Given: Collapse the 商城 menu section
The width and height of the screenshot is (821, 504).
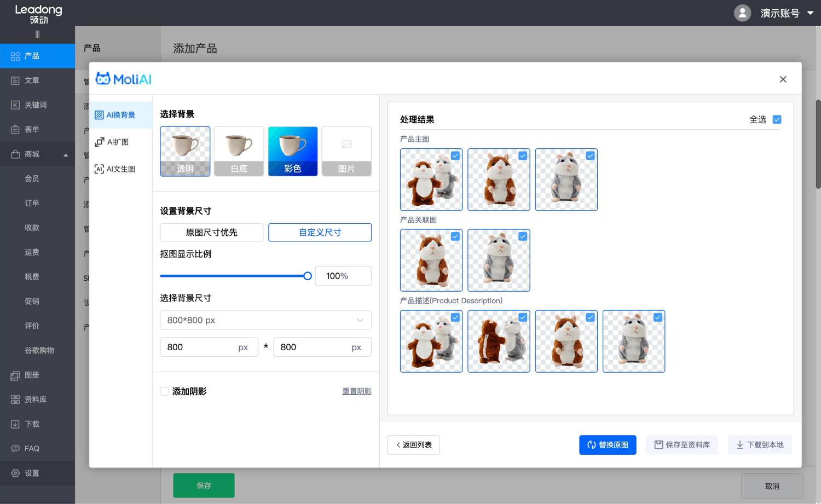Looking at the screenshot, I should pos(66,155).
